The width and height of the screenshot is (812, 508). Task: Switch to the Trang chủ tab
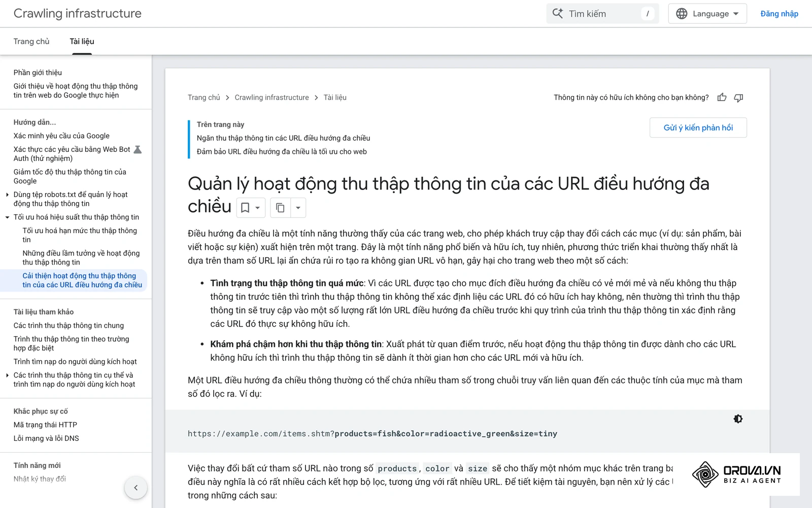click(31, 41)
